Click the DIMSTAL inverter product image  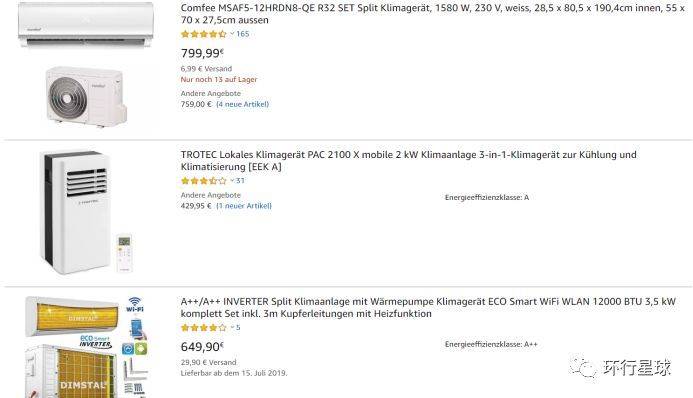click(x=86, y=347)
